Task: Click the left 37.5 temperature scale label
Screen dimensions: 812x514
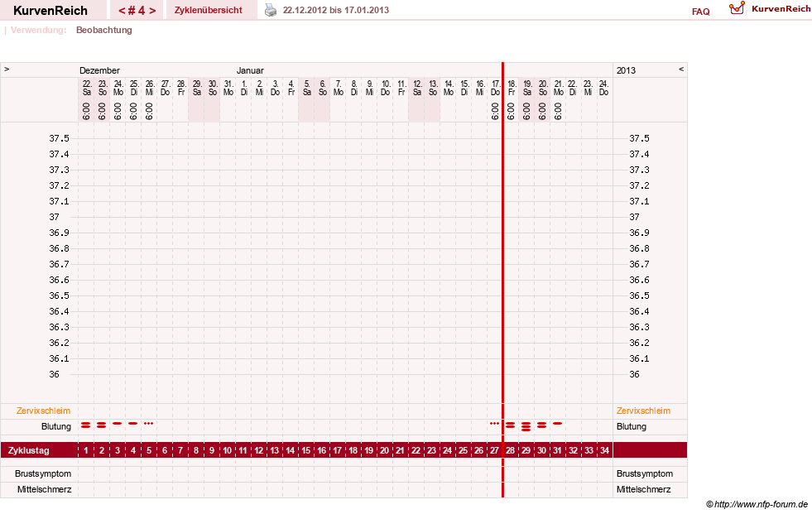Action: click(x=59, y=138)
